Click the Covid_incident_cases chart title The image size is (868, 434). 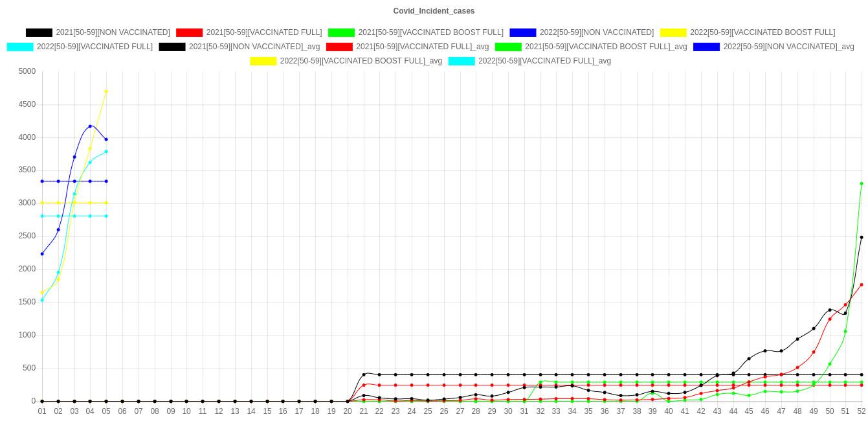point(434,11)
